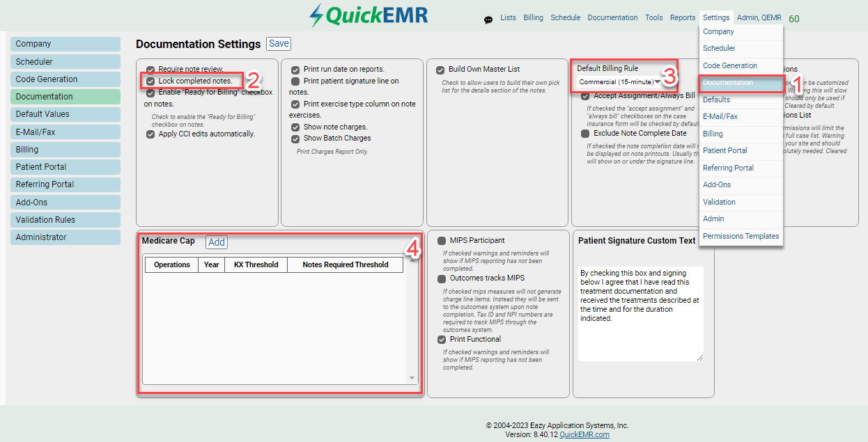Viewport: 868px width, 442px height.
Task: Select Documentation in Settings dropdown menu
Action: pyautogui.click(x=741, y=83)
